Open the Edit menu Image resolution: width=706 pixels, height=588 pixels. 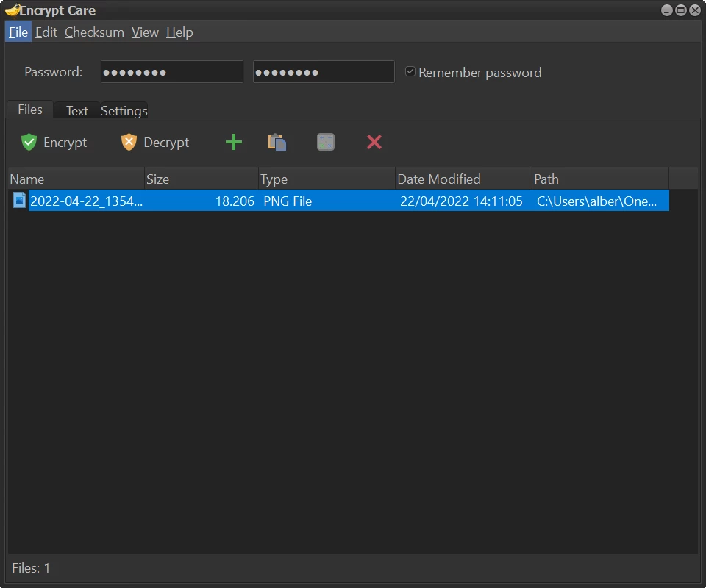pos(46,32)
